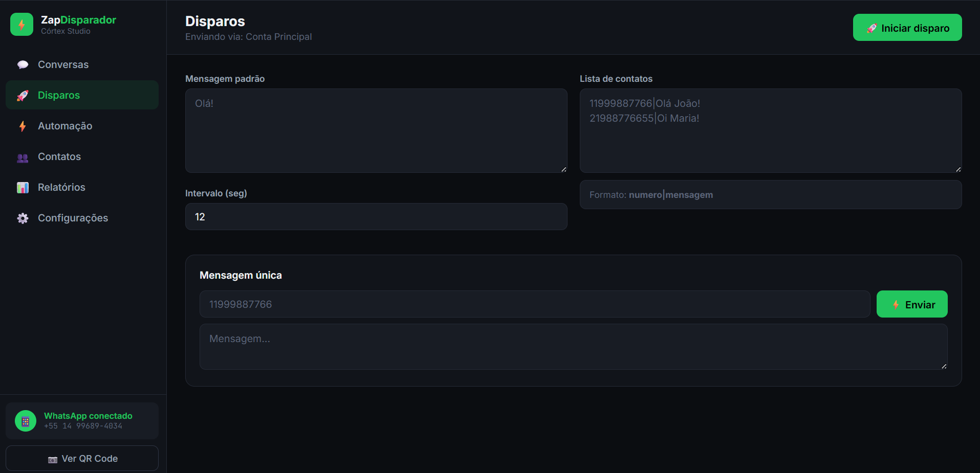Image resolution: width=980 pixels, height=473 pixels.
Task: Click the phone number field under Mensagem única
Action: [x=535, y=304]
